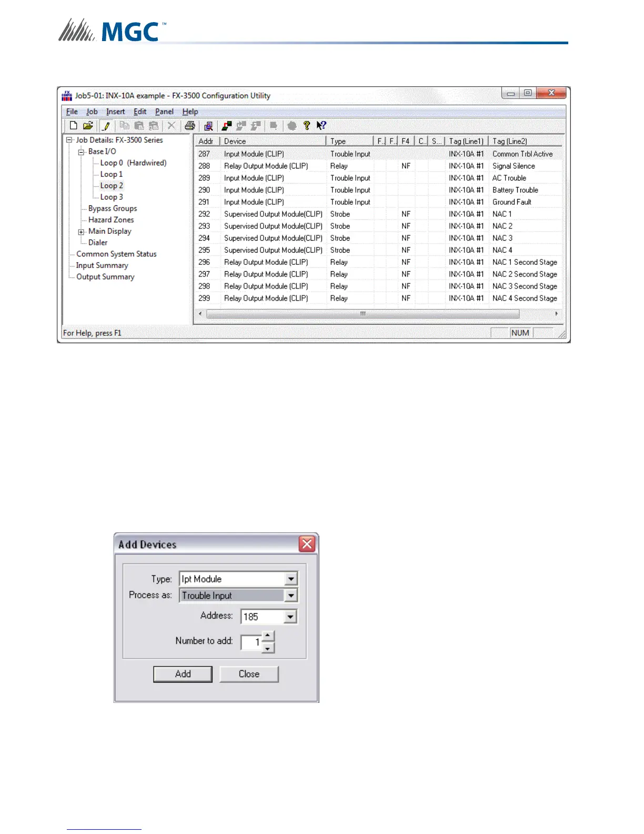Select address 287 row

click(x=378, y=154)
